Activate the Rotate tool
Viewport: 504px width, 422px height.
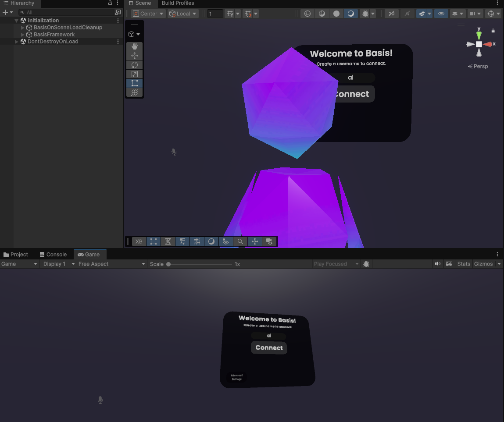point(134,64)
